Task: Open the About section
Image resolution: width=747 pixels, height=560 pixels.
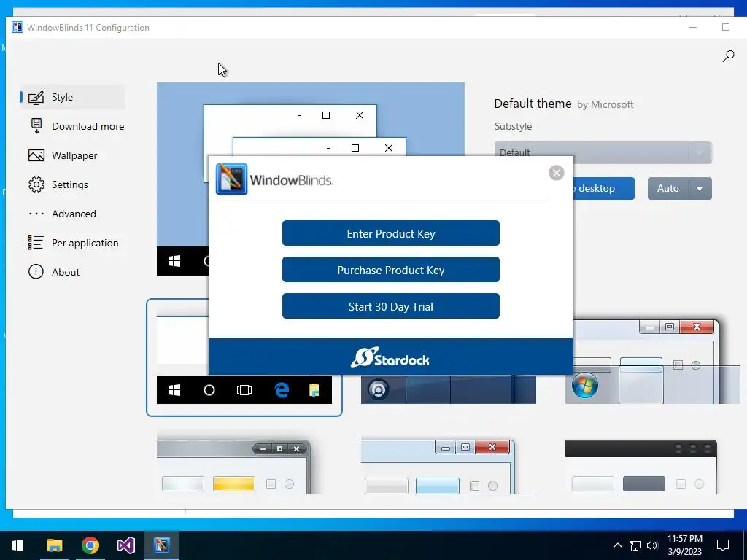Action: click(x=72, y=272)
